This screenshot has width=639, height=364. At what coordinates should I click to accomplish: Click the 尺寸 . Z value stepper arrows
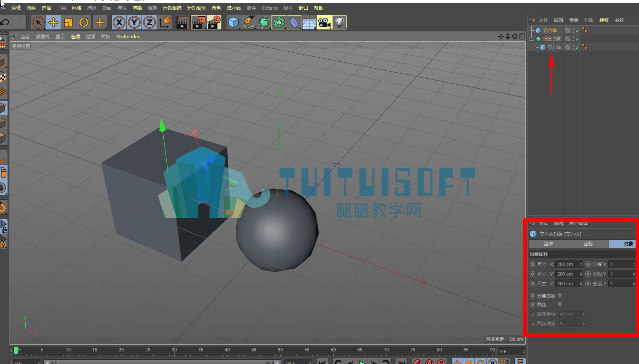tap(581, 284)
